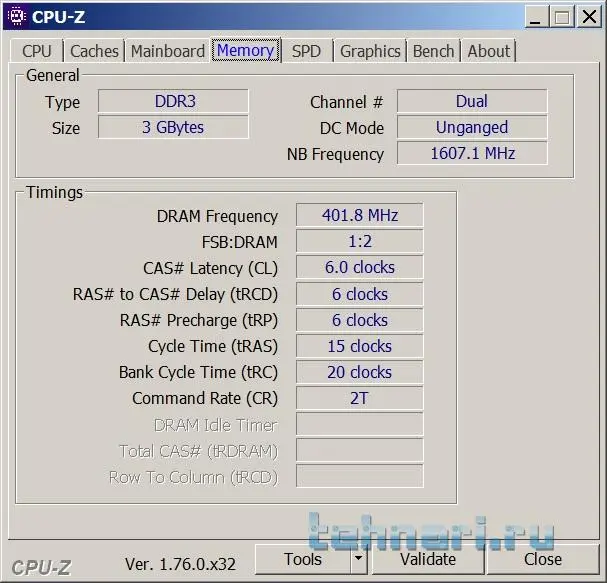Click the DRAM Frequency value 401.8 MHz
Viewport: 607px width, 583px height.
tap(360, 215)
